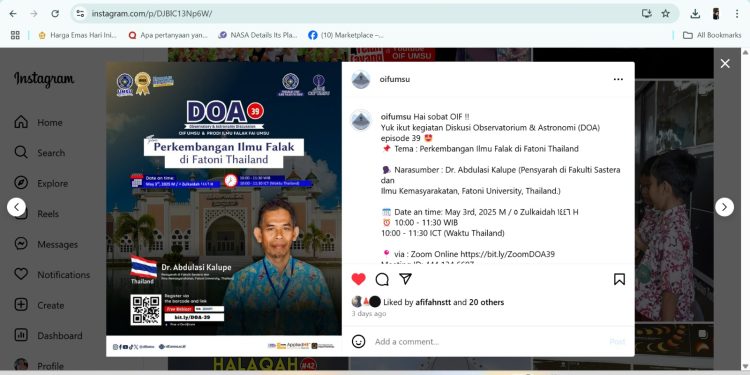Viewport: 750px width, 375px height.
Task: Open Profile in sidebar
Action: [x=39, y=366]
